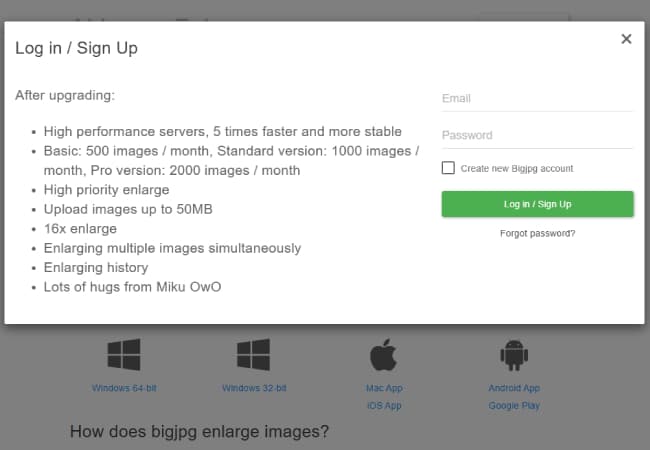
Task: Check the Create new Bigjpg account box
Action: click(448, 168)
